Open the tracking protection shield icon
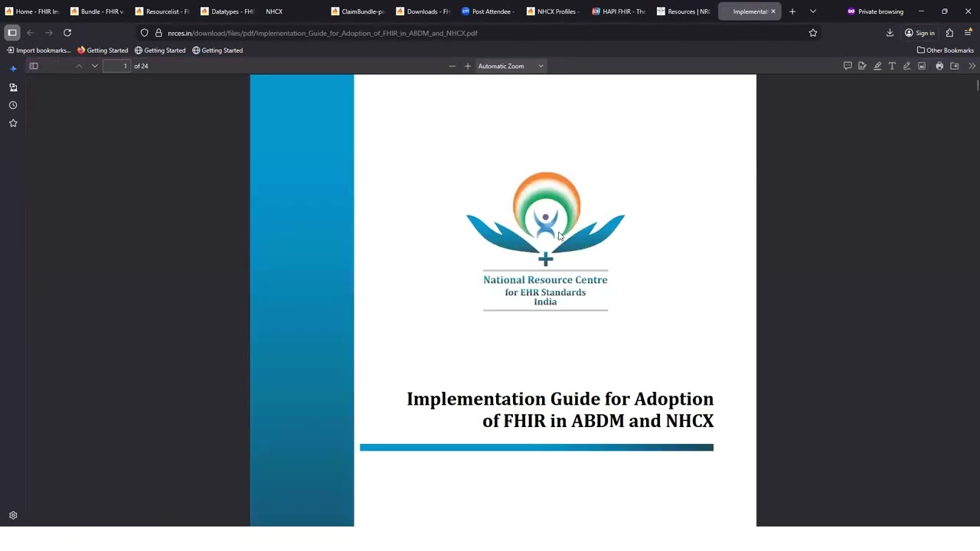 tap(144, 33)
